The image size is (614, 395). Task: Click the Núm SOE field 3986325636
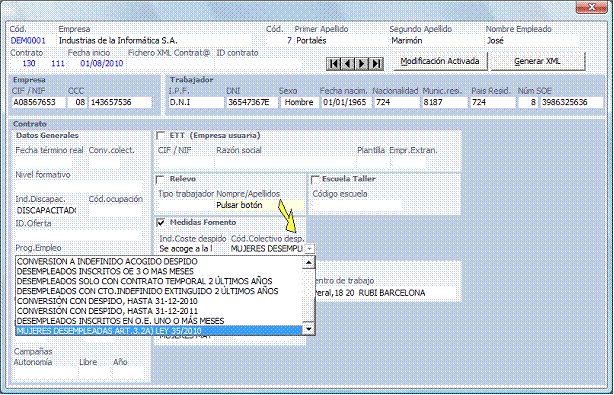click(x=571, y=103)
